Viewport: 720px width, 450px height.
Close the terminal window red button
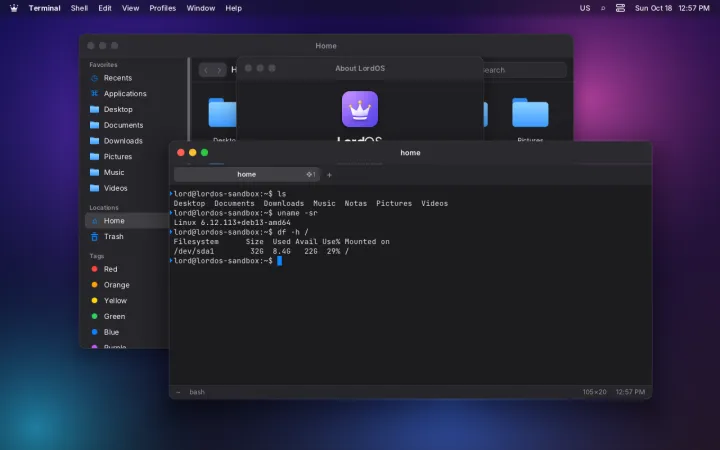181,152
